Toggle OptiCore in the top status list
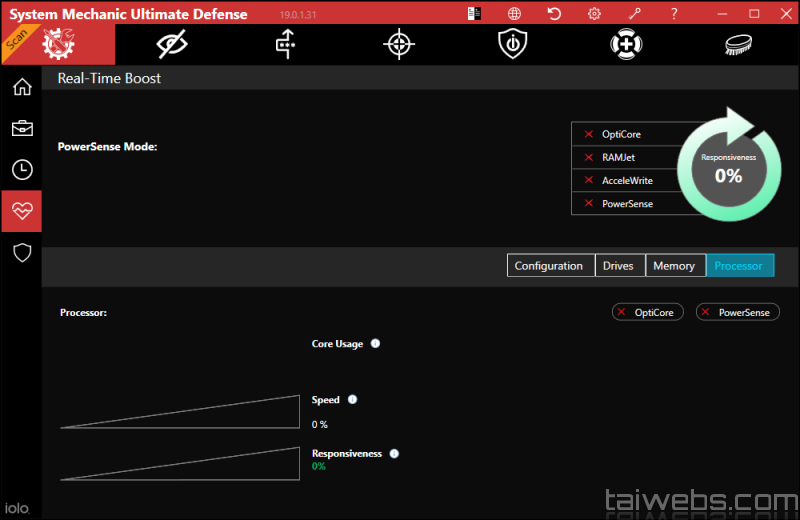 click(620, 134)
